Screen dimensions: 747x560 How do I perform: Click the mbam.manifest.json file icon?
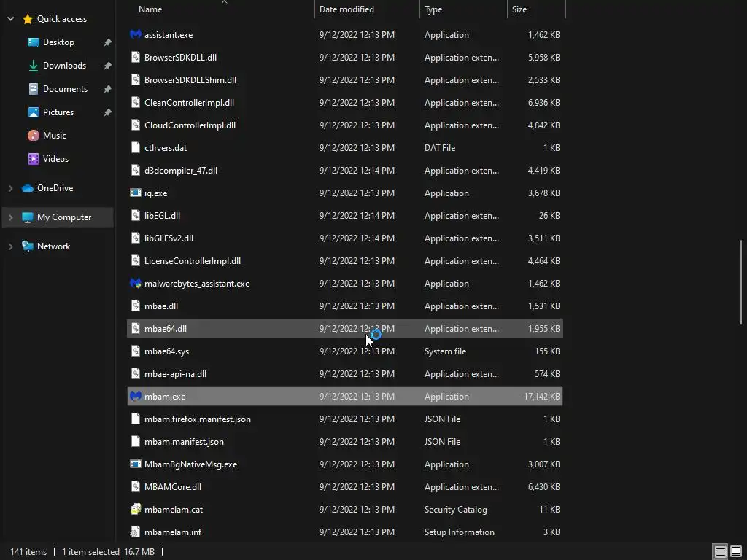click(x=136, y=441)
